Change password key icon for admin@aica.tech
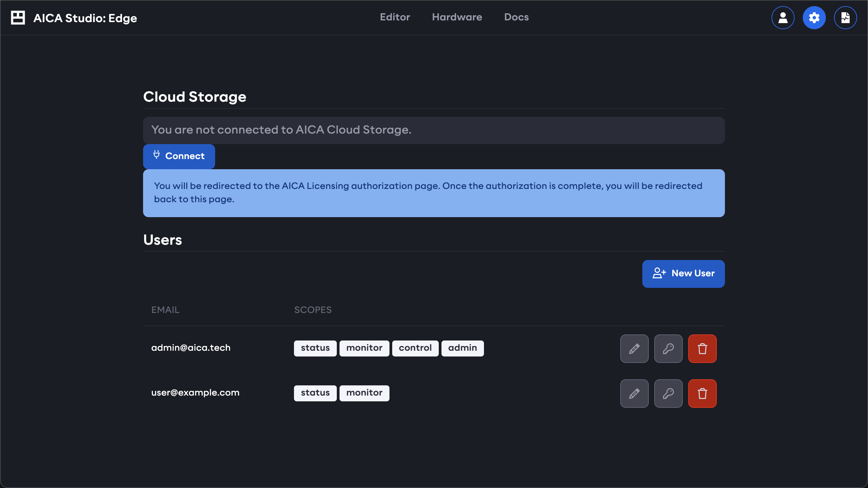This screenshot has width=868, height=488. pos(669,349)
